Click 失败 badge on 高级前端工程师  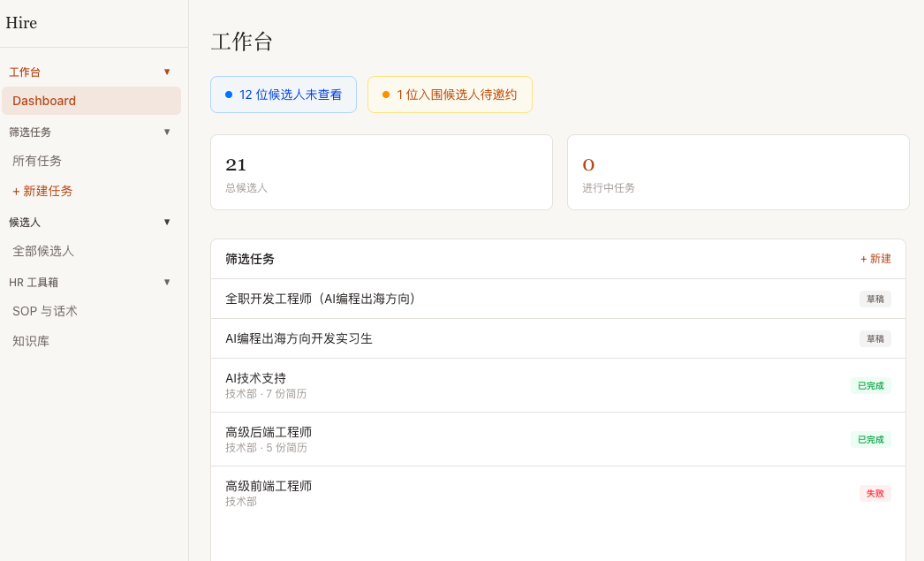(x=875, y=493)
